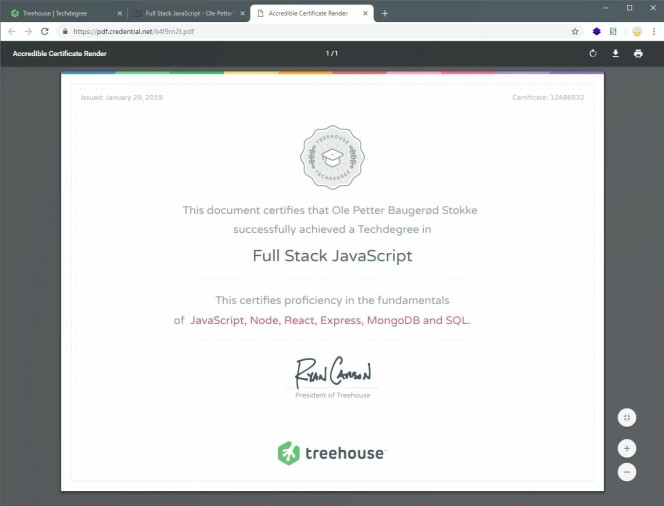Click the Accredible Certificate Render title

point(60,53)
